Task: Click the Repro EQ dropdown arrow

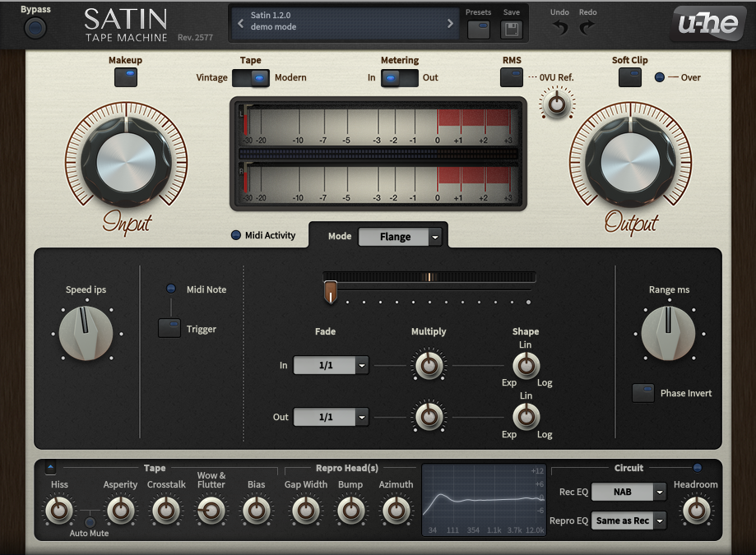Action: (660, 520)
